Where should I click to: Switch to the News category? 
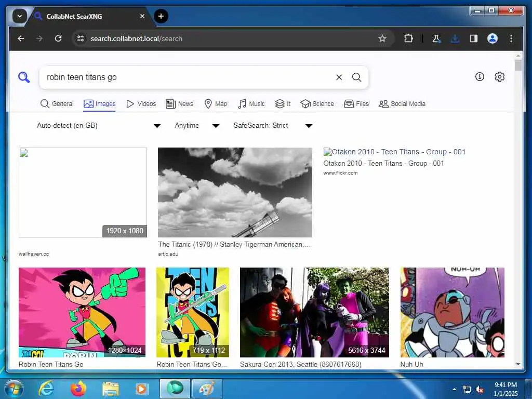tap(179, 104)
